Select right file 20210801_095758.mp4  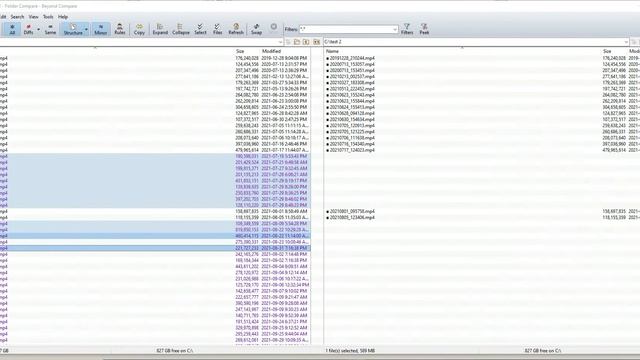pos(352,211)
